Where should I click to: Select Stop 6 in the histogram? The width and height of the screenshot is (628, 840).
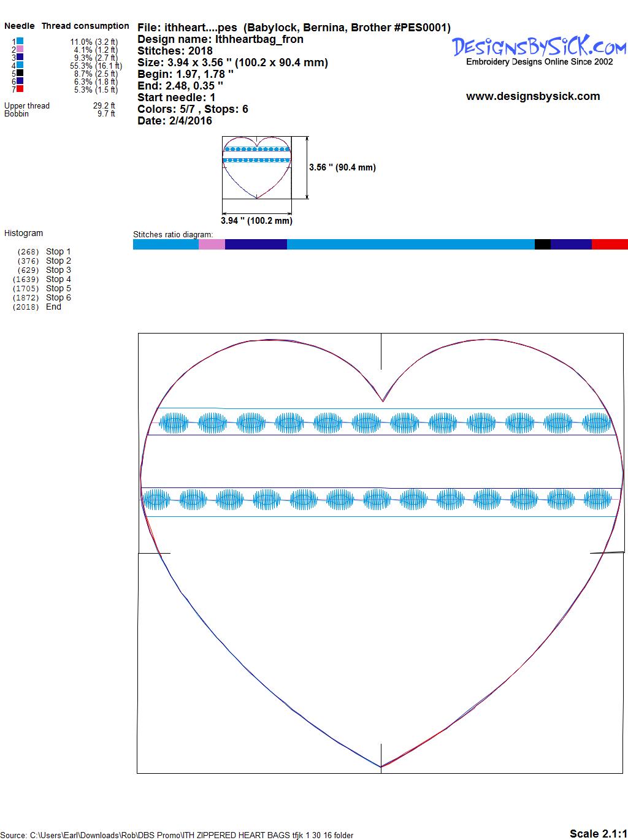pos(58,297)
